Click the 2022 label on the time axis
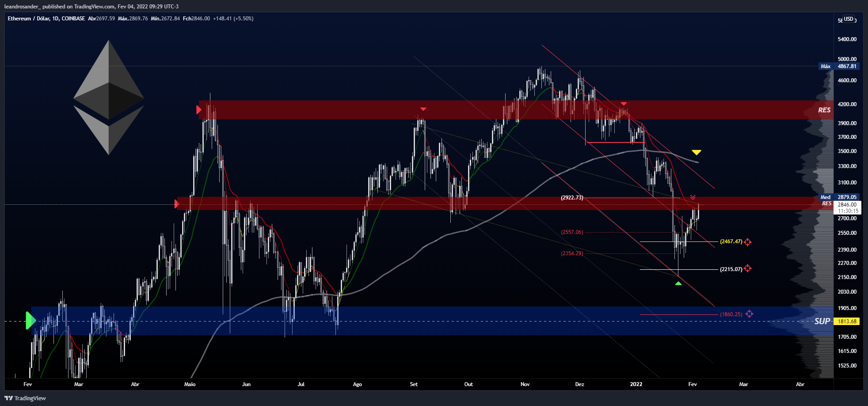Image resolution: width=868 pixels, height=406 pixels. (x=636, y=384)
